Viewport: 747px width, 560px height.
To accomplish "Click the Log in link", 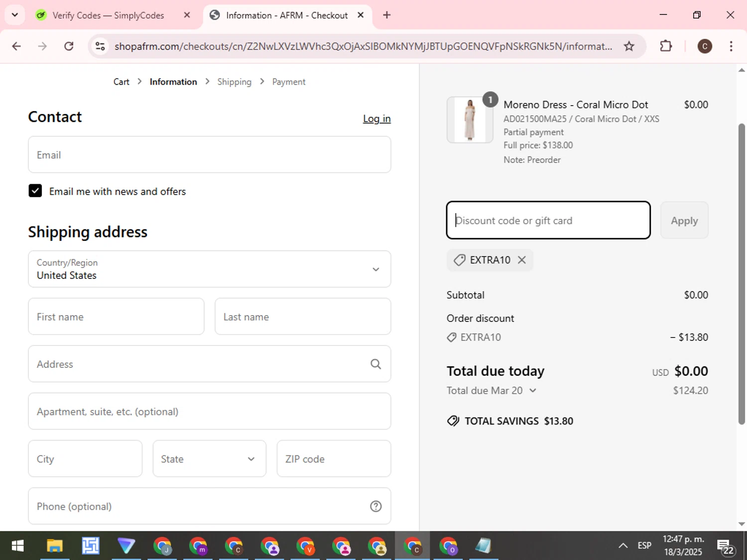I will (376, 118).
